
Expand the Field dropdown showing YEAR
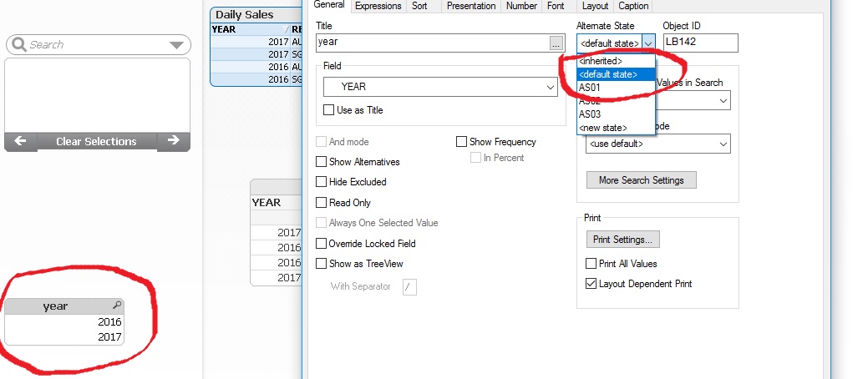[440, 87]
